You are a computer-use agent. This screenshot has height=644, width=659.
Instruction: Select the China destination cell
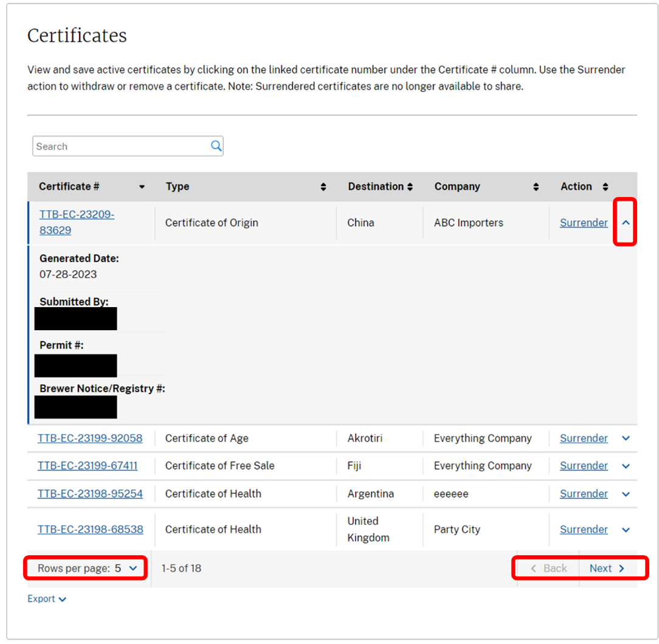[361, 223]
